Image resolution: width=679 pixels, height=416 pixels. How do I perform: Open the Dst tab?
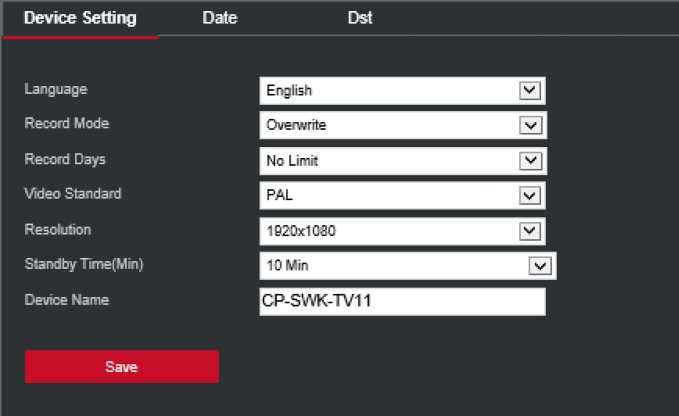tap(360, 18)
